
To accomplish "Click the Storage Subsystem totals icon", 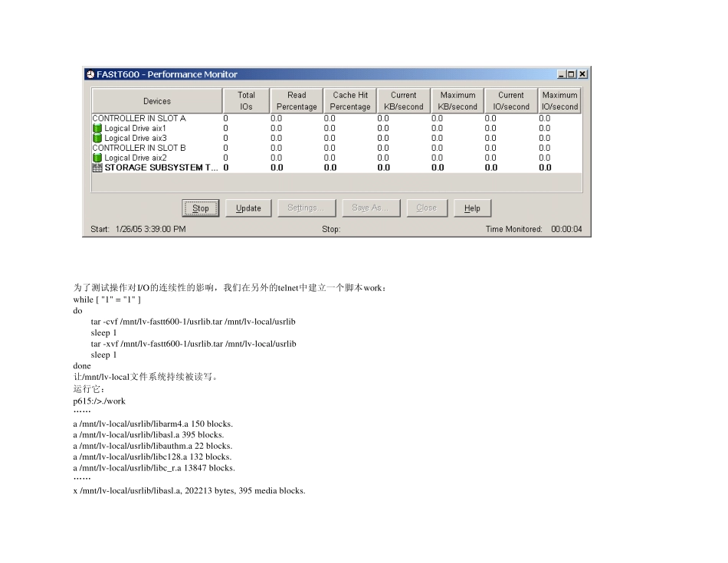I will tap(97, 168).
